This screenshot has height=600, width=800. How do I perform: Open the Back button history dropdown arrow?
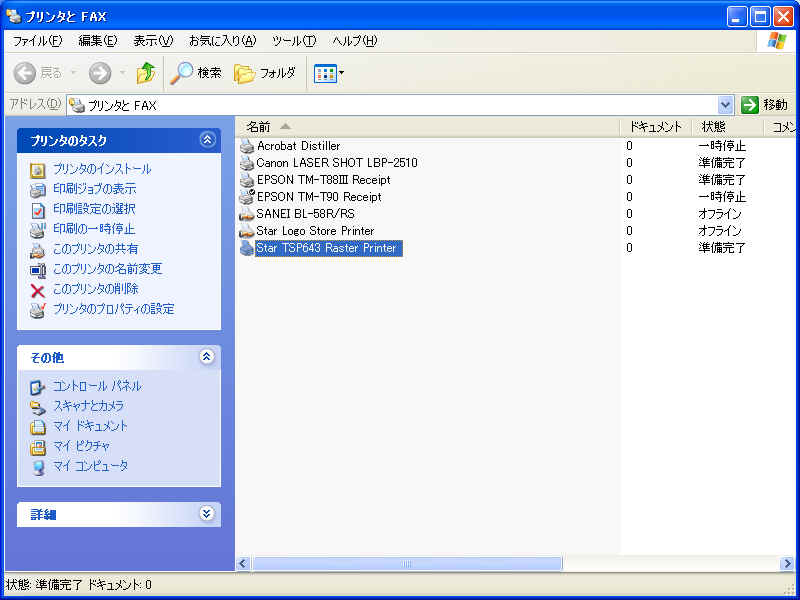point(73,73)
